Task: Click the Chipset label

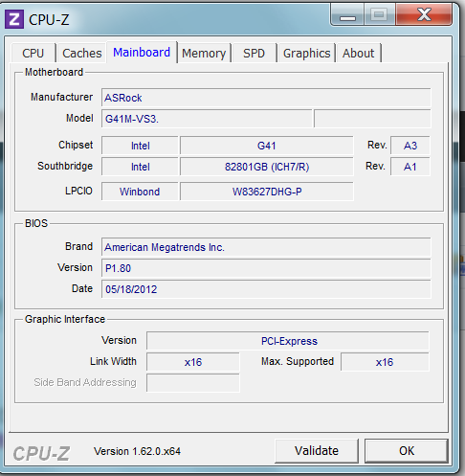Action: [76, 145]
